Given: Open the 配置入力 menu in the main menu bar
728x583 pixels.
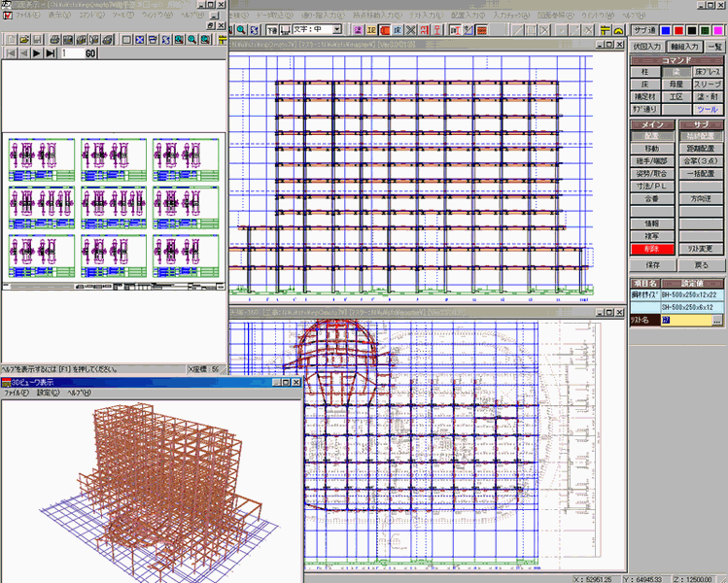Looking at the screenshot, I should [468, 17].
